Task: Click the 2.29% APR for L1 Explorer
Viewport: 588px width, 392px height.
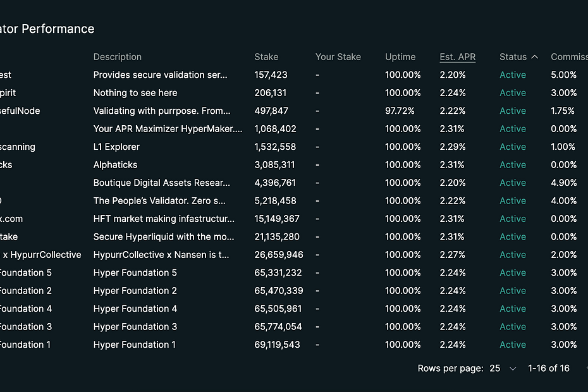Action: pyautogui.click(x=453, y=147)
